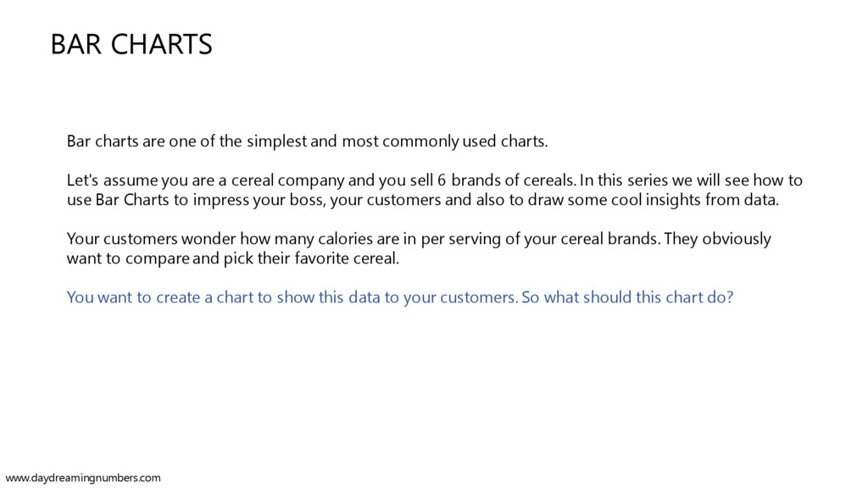Screen dimensions: 868x488
Task: Click the phrase "favorite cereal"
Action: point(347,258)
